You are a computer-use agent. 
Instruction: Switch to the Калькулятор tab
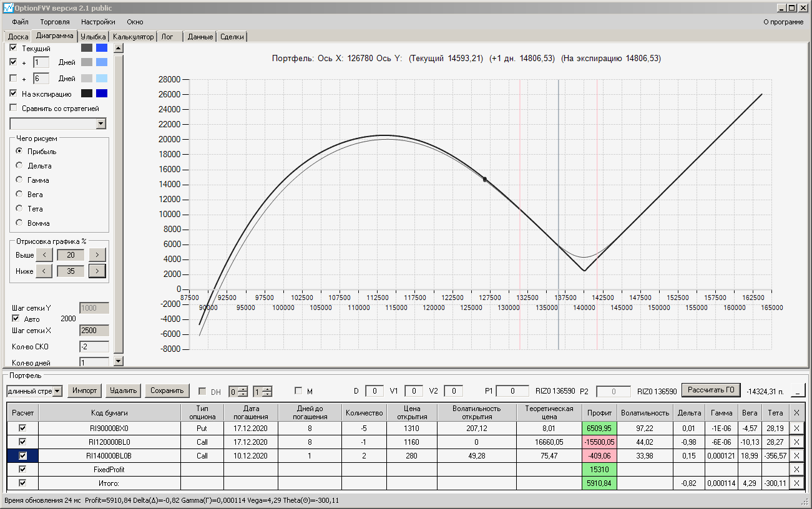[x=133, y=37]
